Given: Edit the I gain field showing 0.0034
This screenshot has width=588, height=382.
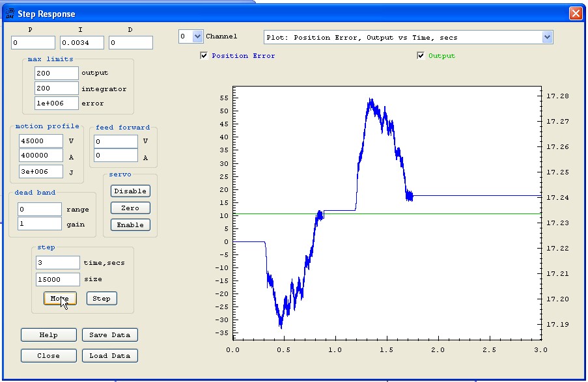Looking at the screenshot, I should [x=81, y=43].
